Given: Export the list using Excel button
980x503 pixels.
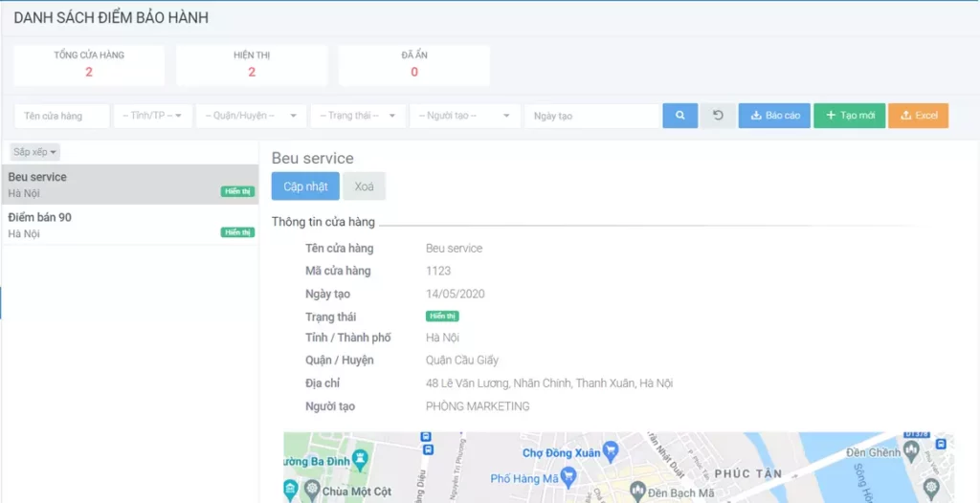Looking at the screenshot, I should (918, 116).
